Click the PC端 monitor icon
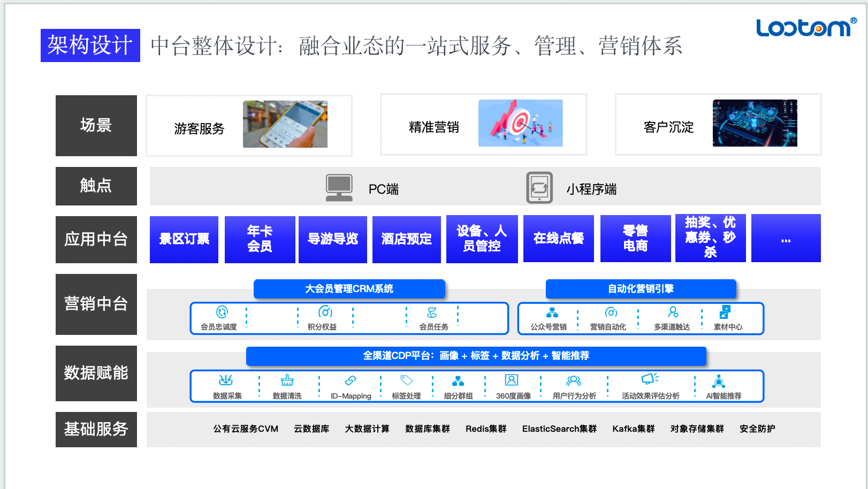Screen dimensions: 868x489 (339, 188)
